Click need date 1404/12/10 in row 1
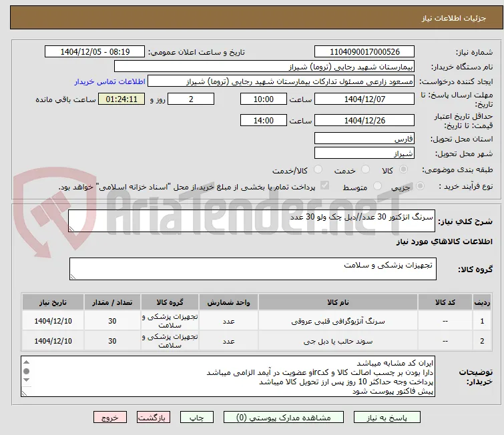The image size is (504, 435). point(53,321)
